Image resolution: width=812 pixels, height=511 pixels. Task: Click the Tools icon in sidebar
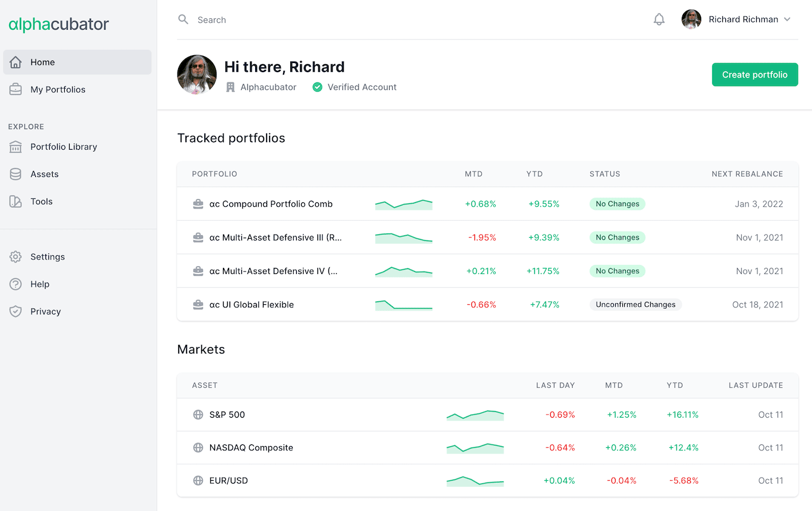point(16,201)
